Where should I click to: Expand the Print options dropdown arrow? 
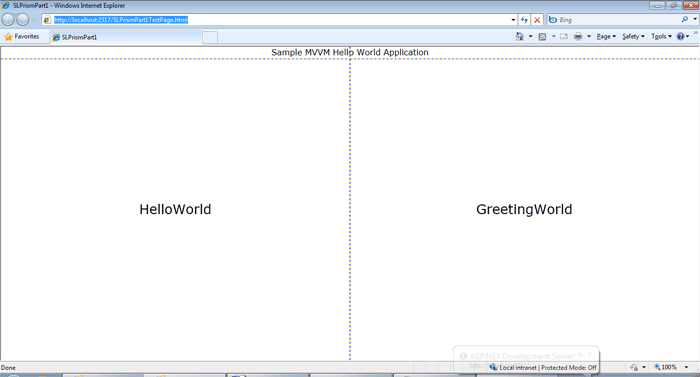tap(589, 37)
